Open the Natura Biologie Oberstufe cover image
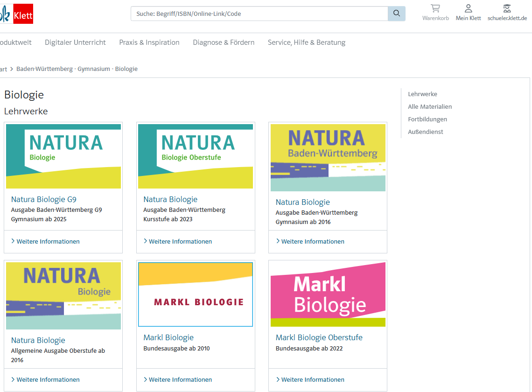The height and width of the screenshot is (392, 532). coord(196,156)
